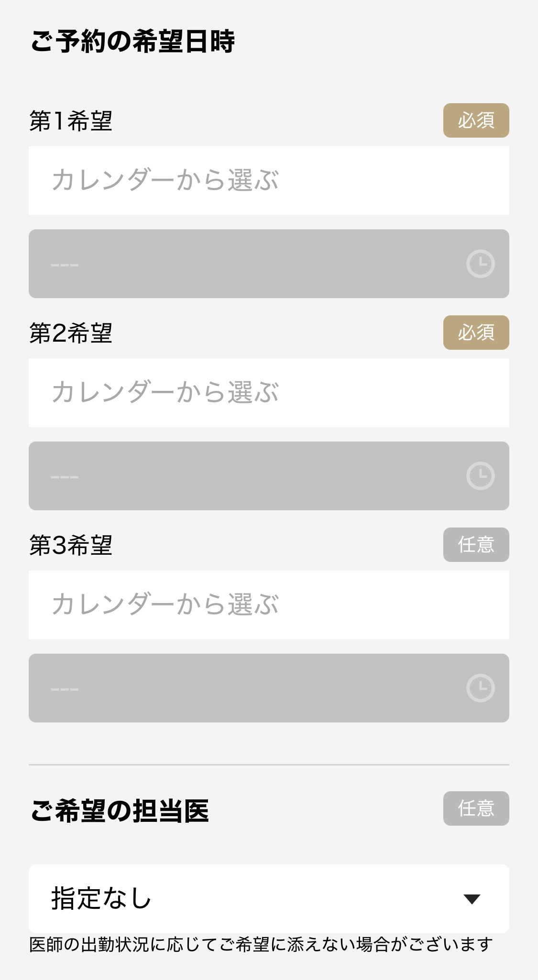Click the 必須 badge next to 第1希望
The image size is (538, 980).
point(476,120)
